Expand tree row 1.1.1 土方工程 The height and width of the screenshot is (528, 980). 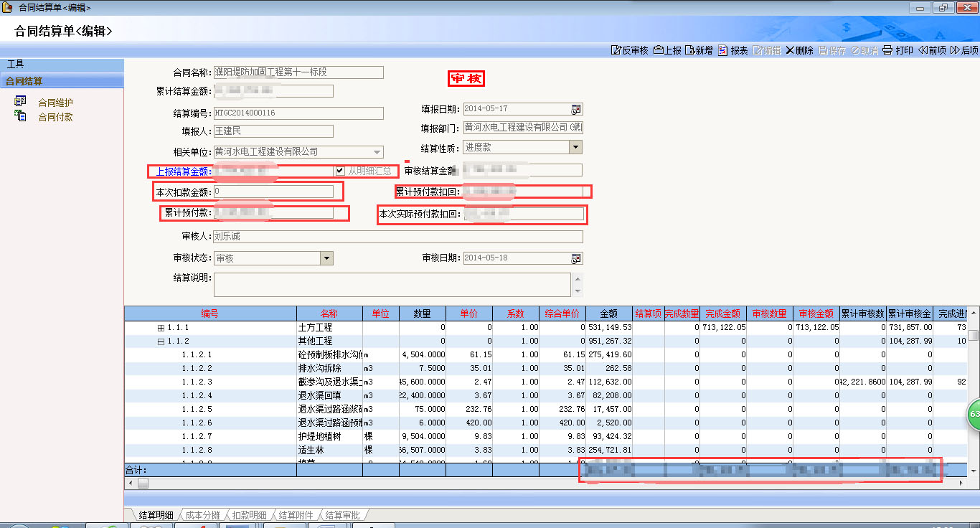pos(161,328)
